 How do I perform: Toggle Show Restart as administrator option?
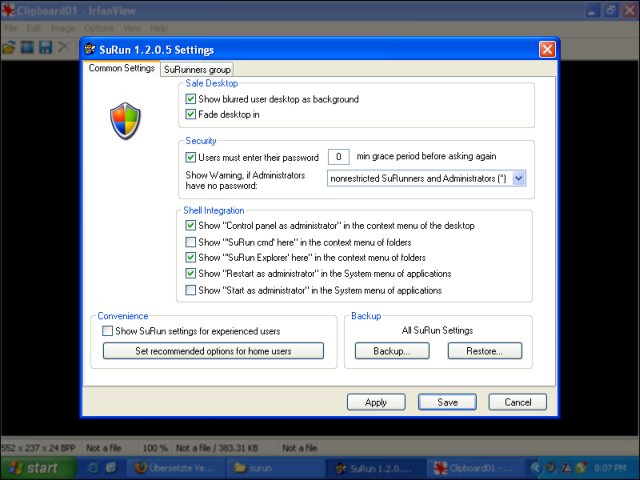pyautogui.click(x=190, y=273)
